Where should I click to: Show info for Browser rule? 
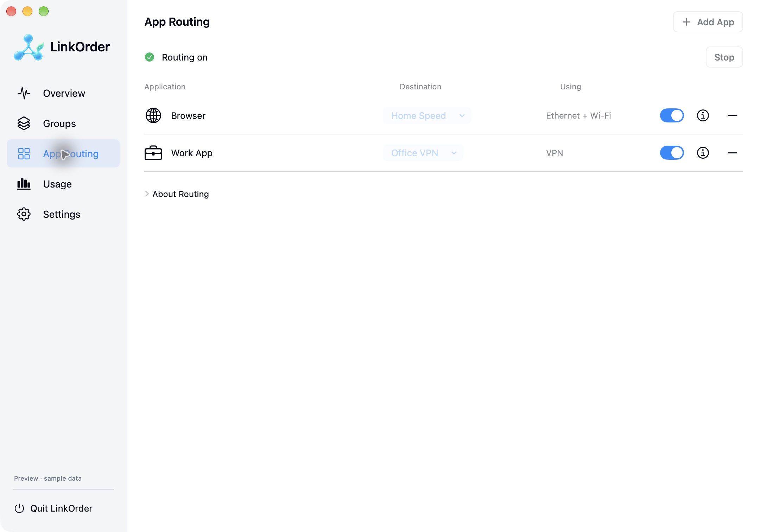point(703,115)
